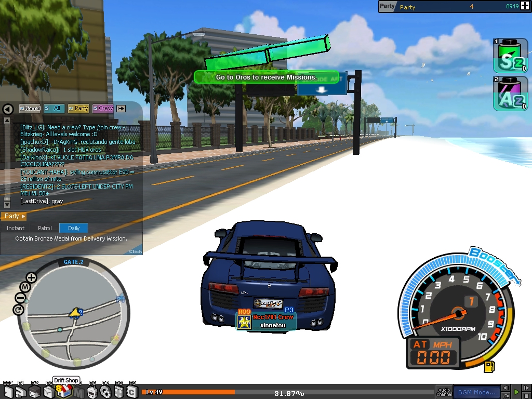This screenshot has height=399, width=532.
Task: Open the F8 crew shield icon
Action: (119, 393)
